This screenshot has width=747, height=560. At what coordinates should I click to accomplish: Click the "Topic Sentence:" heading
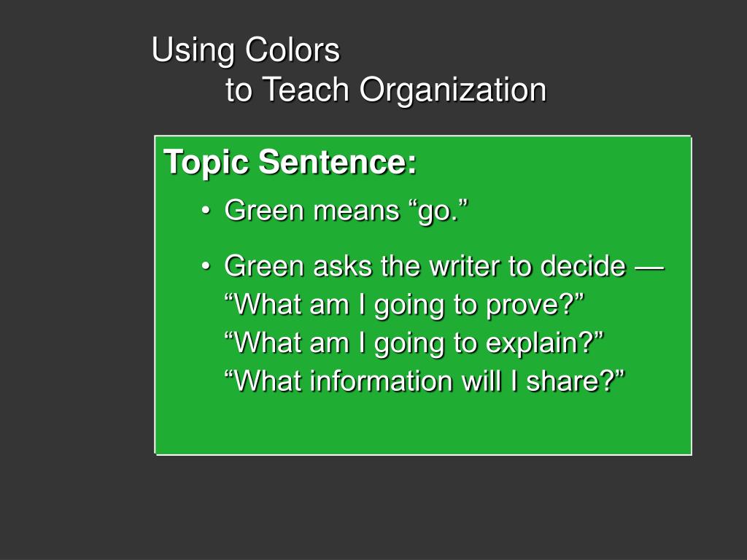[x=290, y=163]
